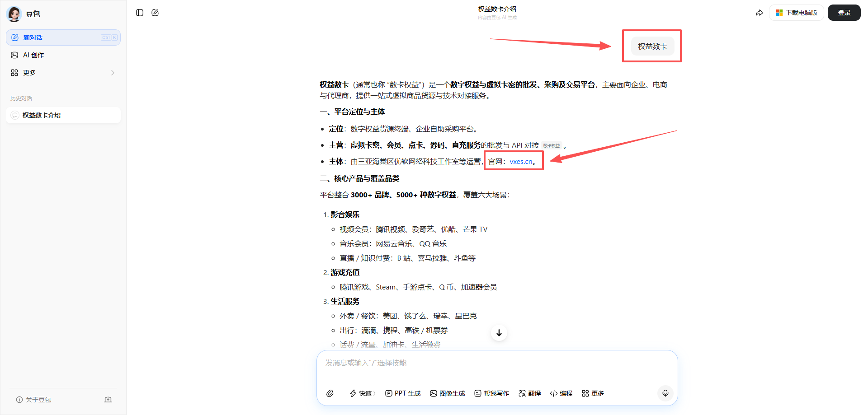This screenshot has height=415, width=868.
Task: Expand the 更多 item in the sidebar
Action: tap(29, 72)
